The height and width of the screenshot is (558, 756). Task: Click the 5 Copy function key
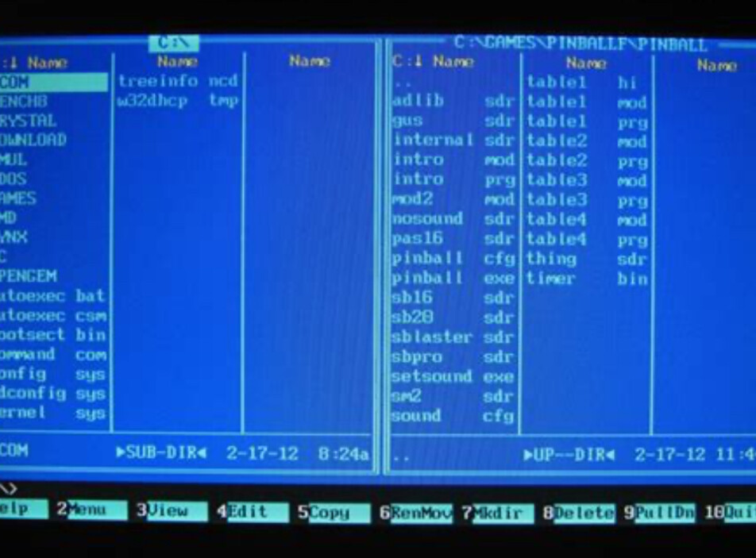click(334, 513)
